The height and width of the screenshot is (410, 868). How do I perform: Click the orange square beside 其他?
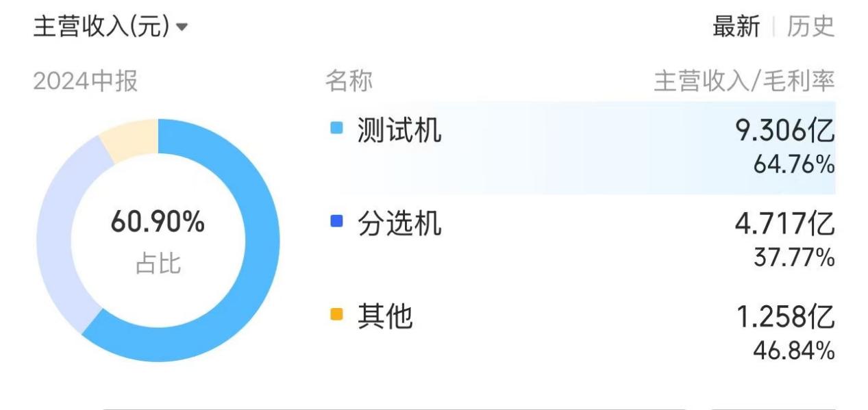(336, 315)
